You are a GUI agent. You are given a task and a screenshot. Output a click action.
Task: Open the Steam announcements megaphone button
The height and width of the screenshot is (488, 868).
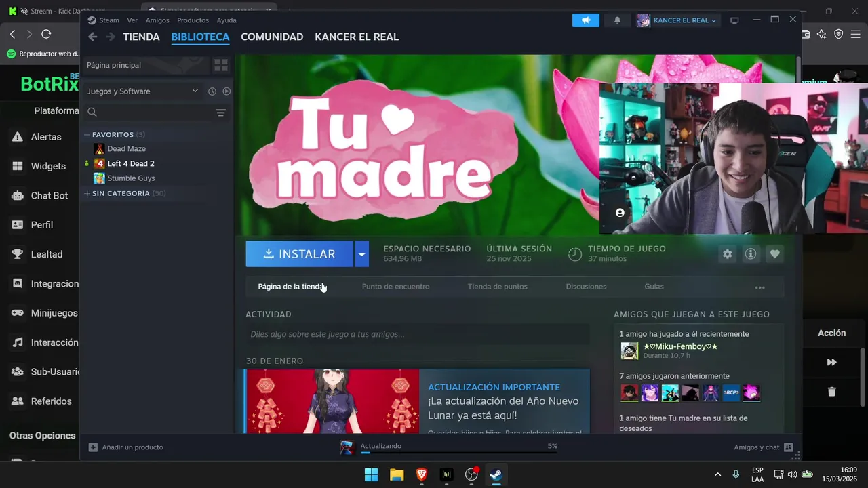[x=586, y=20]
